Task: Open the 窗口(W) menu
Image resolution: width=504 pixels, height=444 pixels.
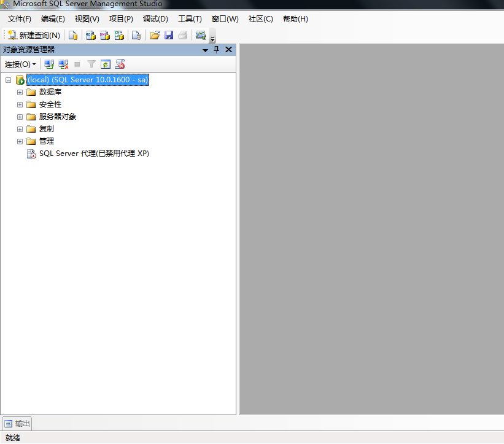Action: pyautogui.click(x=225, y=19)
